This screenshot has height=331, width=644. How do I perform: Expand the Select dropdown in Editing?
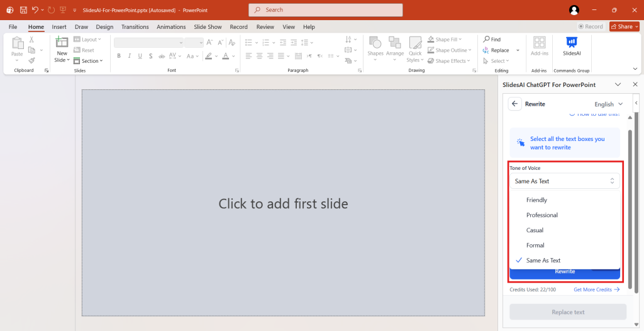point(496,61)
